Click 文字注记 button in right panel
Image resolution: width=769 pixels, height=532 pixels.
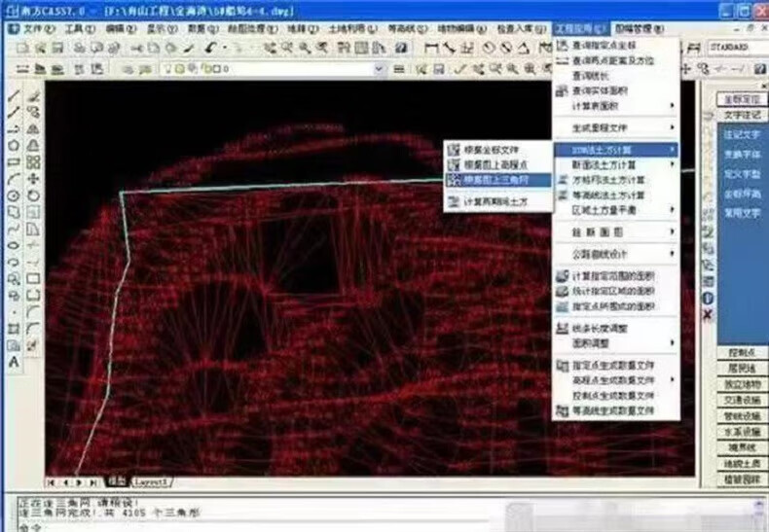(742, 116)
